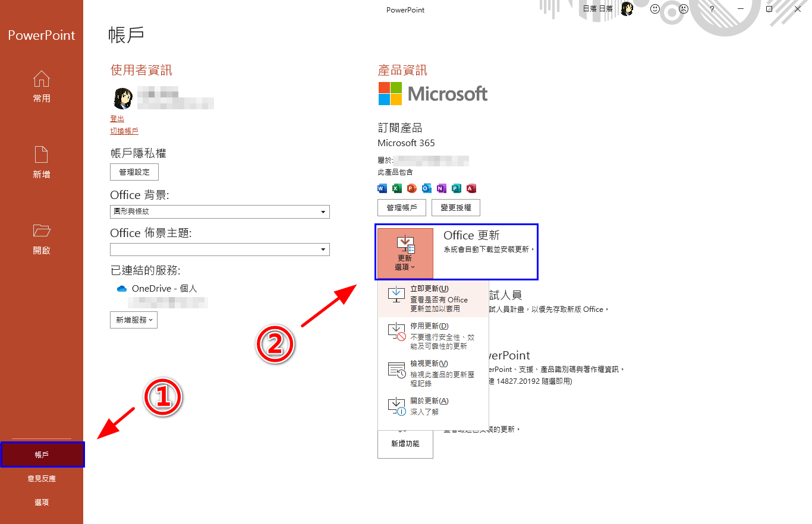Viewport: 812px width, 524px height.
Task: Click the PowerPoint app icon
Action: coord(412,189)
